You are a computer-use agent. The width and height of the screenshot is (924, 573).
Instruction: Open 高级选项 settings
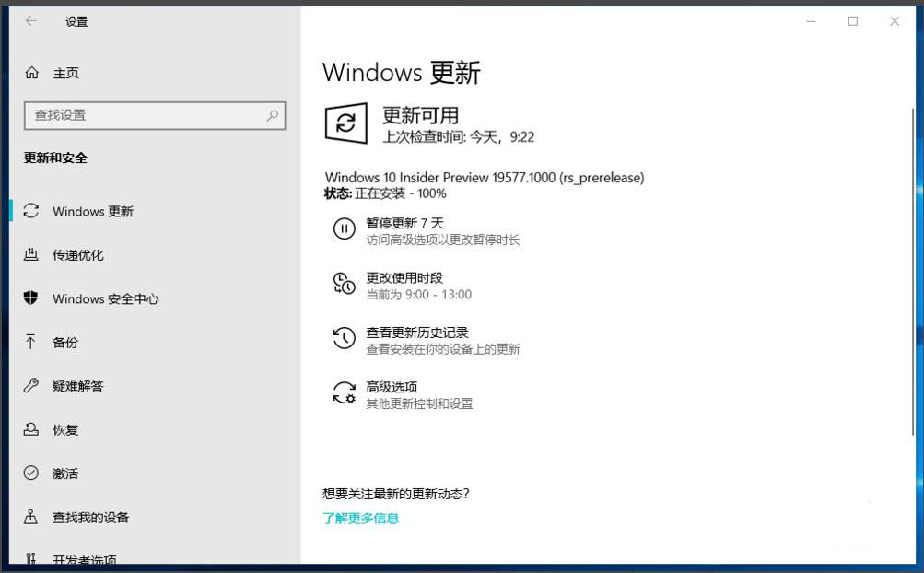pyautogui.click(x=392, y=387)
